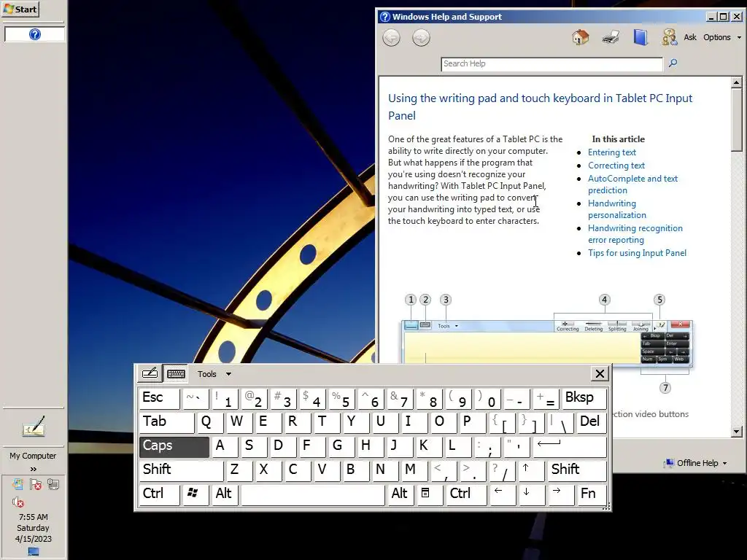
Task: Toggle the right Alt key
Action: point(400,494)
